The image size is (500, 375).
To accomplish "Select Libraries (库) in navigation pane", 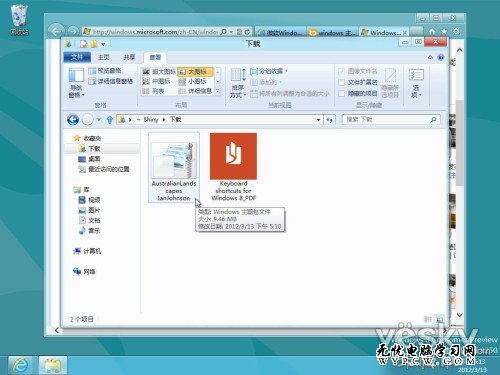I will (81, 189).
